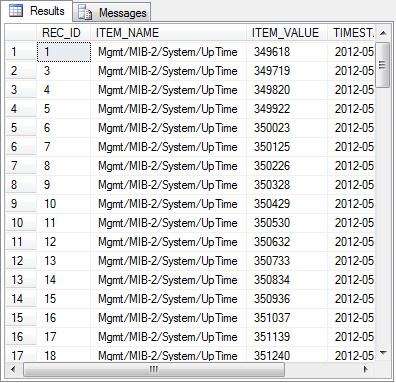396x383 pixels.
Task: Click ITEM_VALUE cell 351240
Action: tap(287, 354)
